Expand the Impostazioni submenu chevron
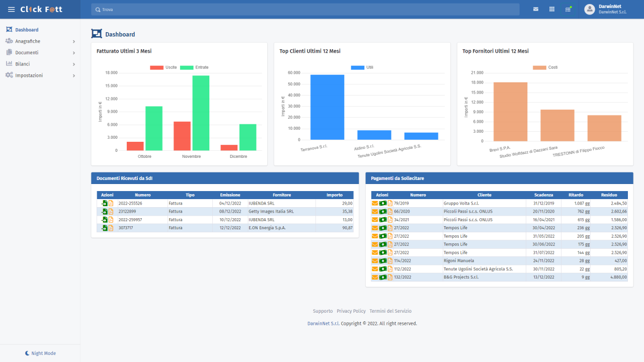Viewport: 644px width, 362px height. 73,75
